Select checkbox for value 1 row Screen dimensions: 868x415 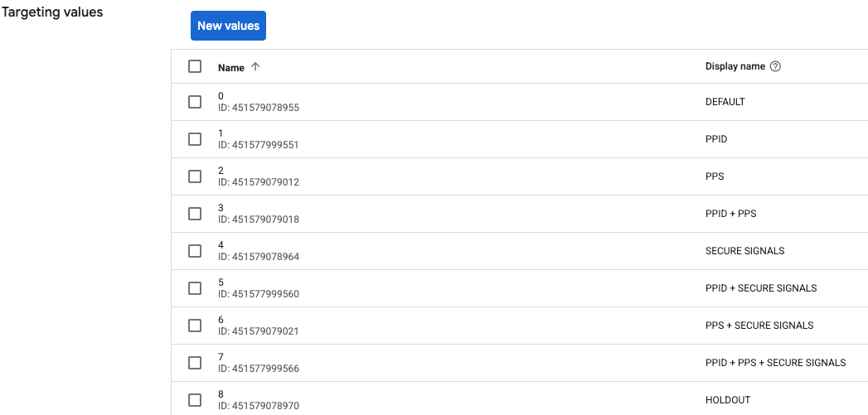click(x=195, y=139)
